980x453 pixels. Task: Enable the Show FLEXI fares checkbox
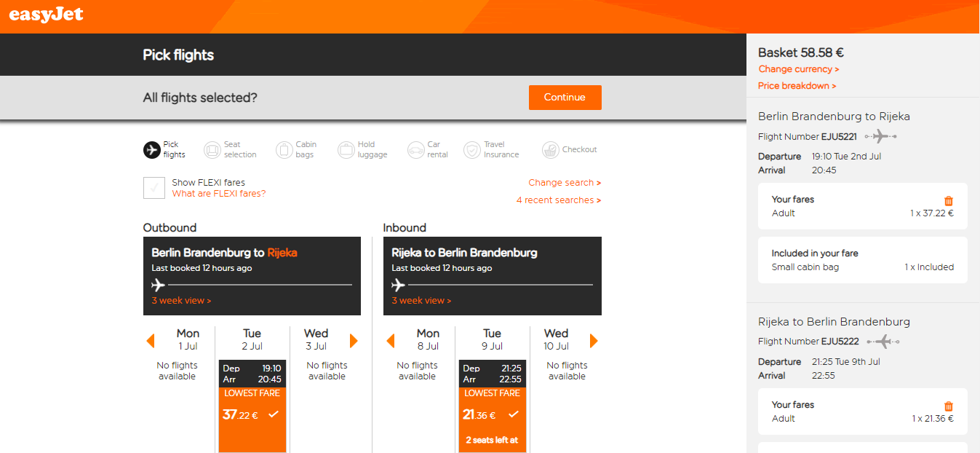tap(154, 188)
